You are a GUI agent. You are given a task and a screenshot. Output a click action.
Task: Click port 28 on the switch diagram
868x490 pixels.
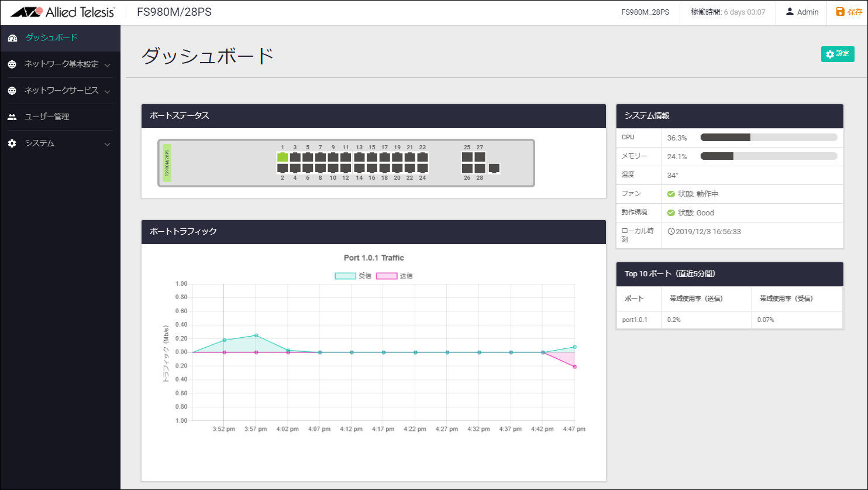pos(480,168)
